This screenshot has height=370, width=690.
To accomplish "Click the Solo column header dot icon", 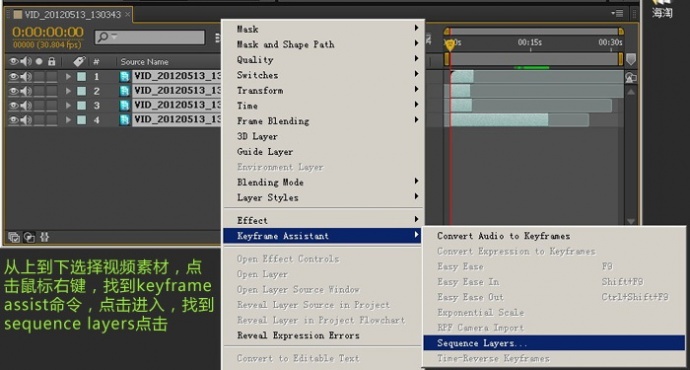I will [x=39, y=62].
